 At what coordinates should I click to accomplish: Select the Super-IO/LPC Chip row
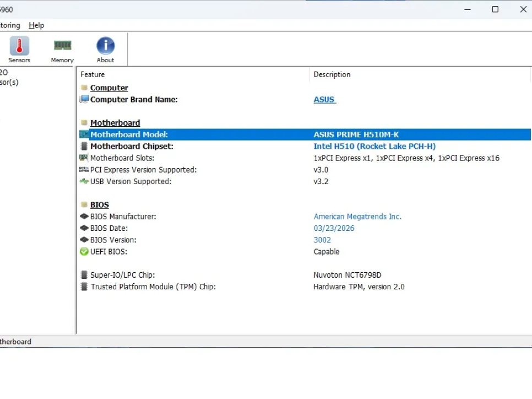click(305, 274)
